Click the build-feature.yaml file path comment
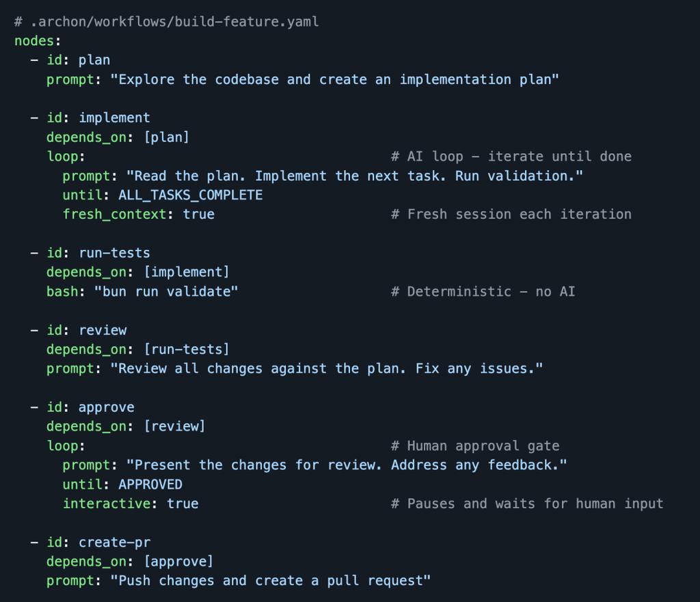This screenshot has height=602, width=700. click(x=166, y=22)
